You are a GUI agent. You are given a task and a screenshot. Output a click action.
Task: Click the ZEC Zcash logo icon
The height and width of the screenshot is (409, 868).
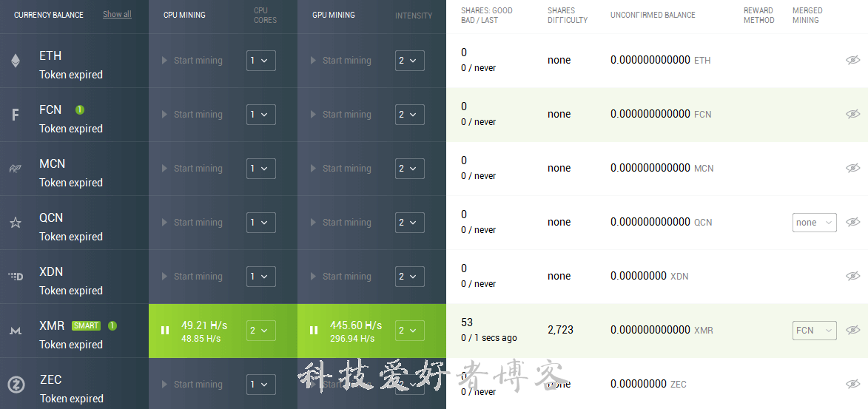pyautogui.click(x=16, y=385)
